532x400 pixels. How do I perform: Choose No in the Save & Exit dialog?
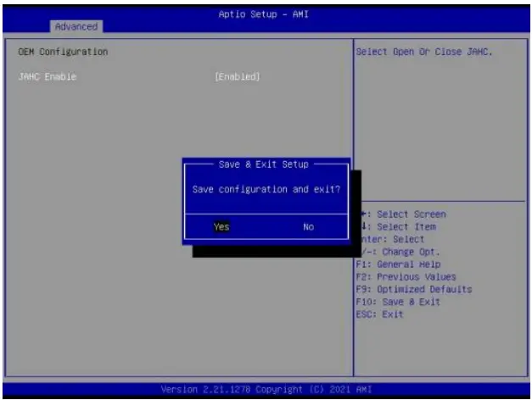pyautogui.click(x=308, y=226)
